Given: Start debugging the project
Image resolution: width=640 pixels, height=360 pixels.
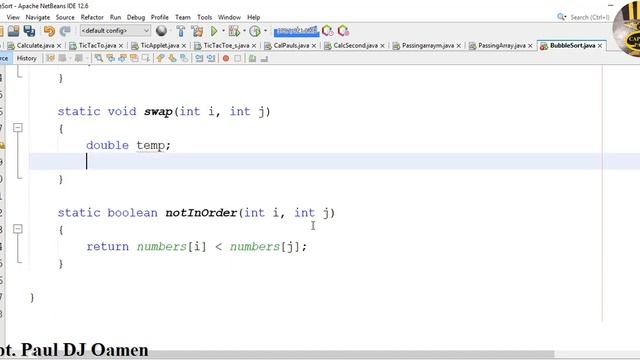Looking at the screenshot, I should click(234, 31).
